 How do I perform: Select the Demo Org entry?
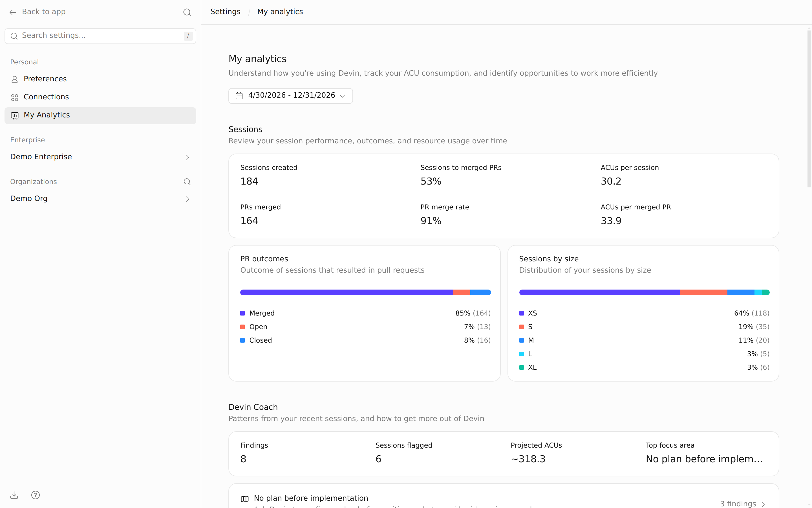click(x=100, y=199)
